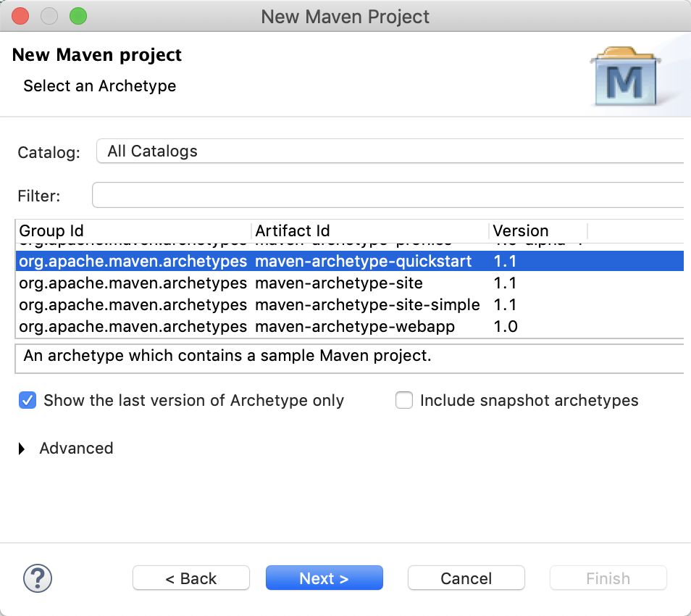
Task: Sort by Version column header
Action: pos(538,230)
